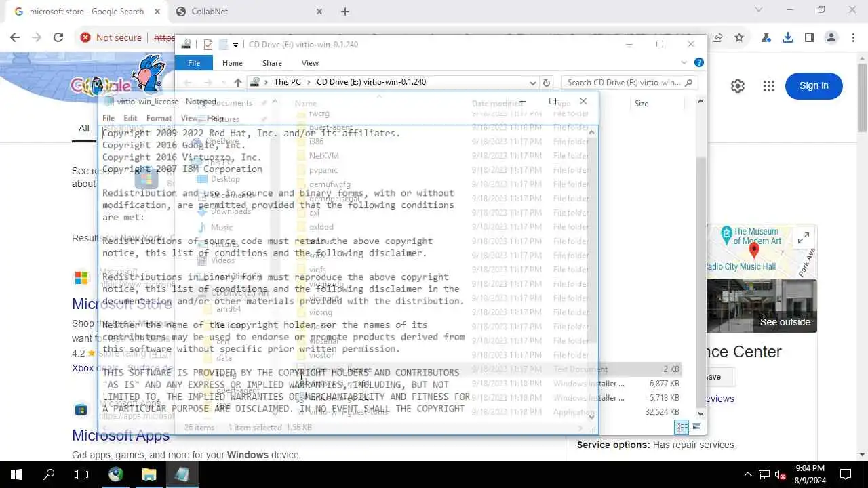Switch to CollabNet tab
The width and height of the screenshot is (868, 488).
point(250,12)
